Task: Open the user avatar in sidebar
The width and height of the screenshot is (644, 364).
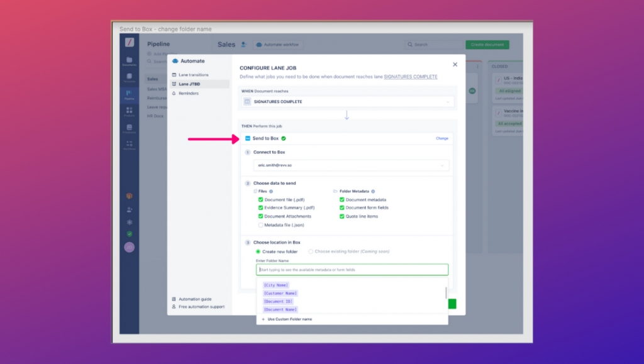Action: pyautogui.click(x=130, y=247)
